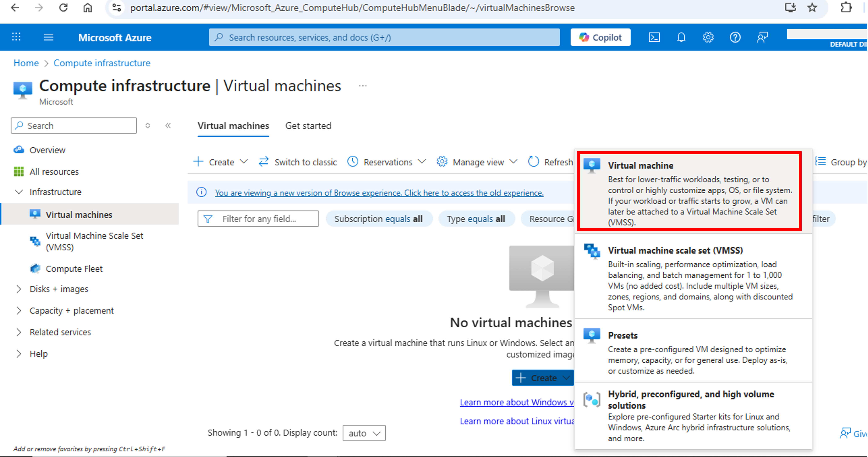Toggle the hamburger navigation menu
Image resolution: width=868 pixels, height=457 pixels.
(x=48, y=37)
